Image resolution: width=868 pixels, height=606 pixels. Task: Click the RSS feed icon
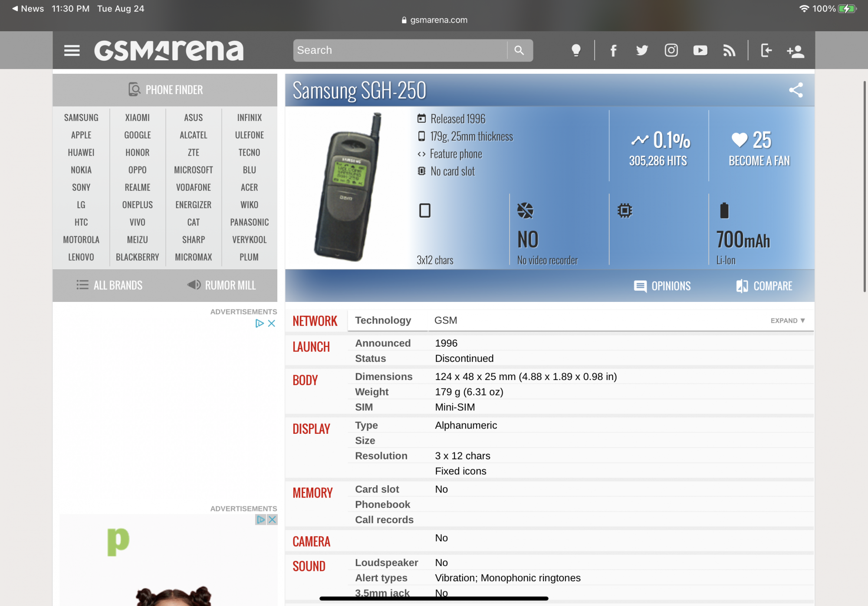[x=729, y=50]
